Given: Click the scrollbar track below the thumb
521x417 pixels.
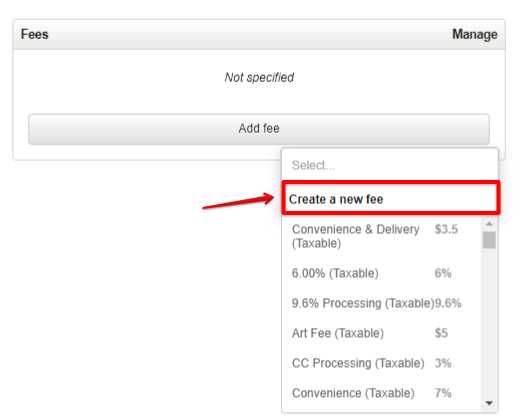Looking at the screenshot, I should click(489, 323).
